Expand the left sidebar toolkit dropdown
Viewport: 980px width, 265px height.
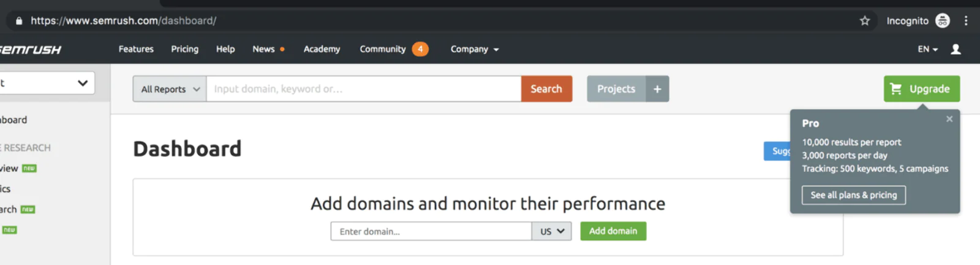(x=47, y=83)
